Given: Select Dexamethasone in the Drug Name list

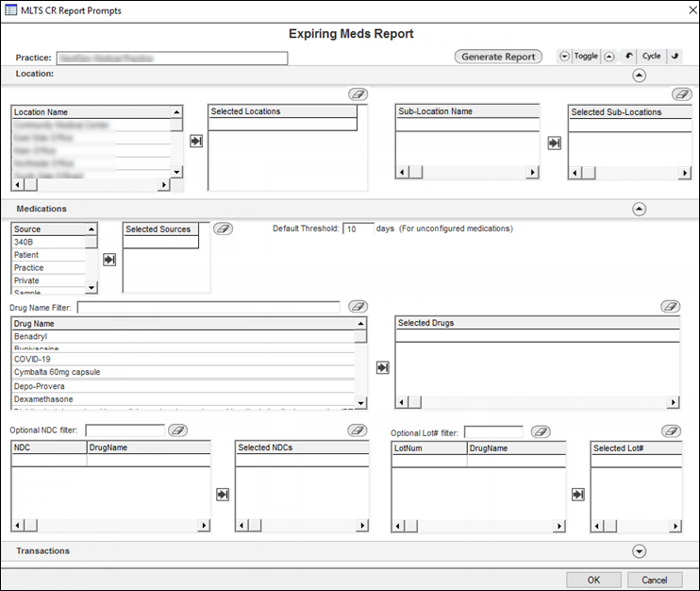Looking at the screenshot, I should coord(183,399).
